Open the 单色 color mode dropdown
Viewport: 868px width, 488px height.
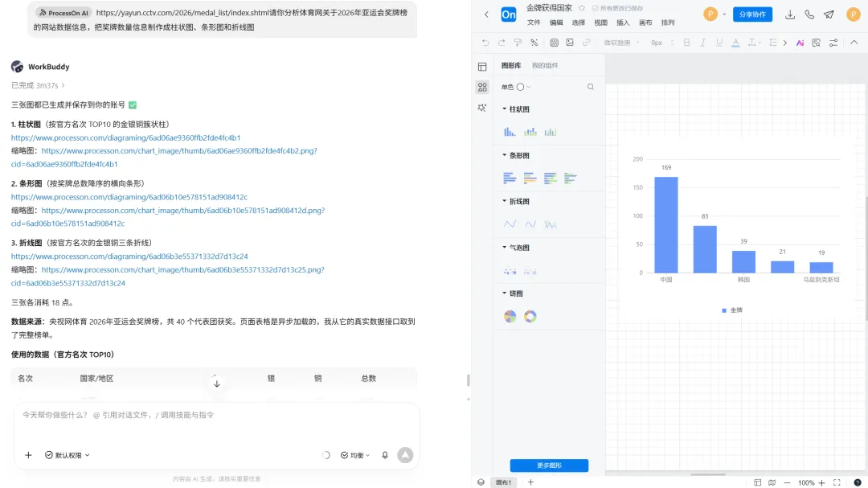point(516,87)
